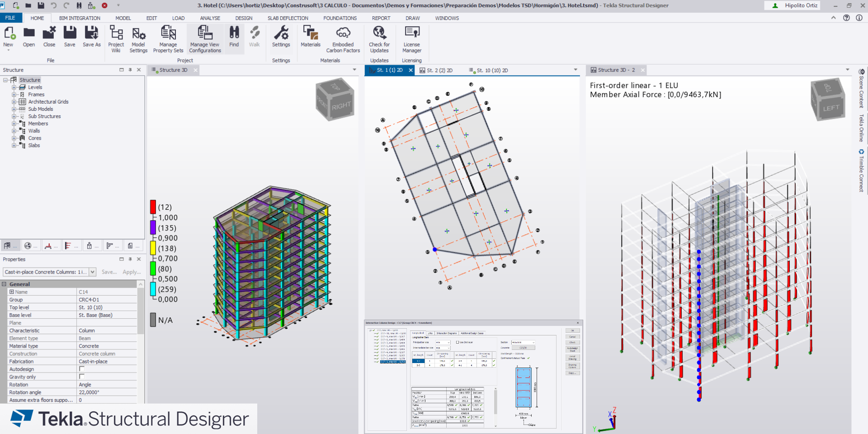Open the Help question mark icon
Image resolution: width=868 pixels, height=434 pixels.
pos(846,18)
